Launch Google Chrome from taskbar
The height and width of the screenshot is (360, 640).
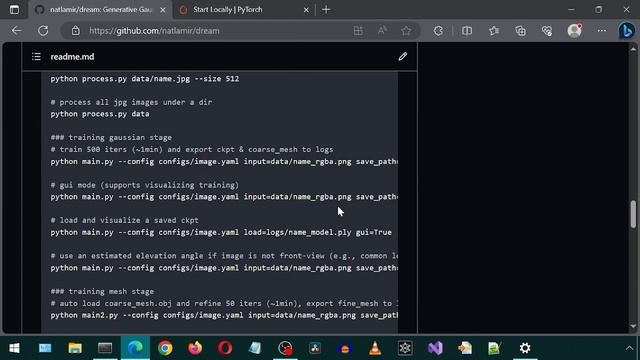(x=165, y=348)
